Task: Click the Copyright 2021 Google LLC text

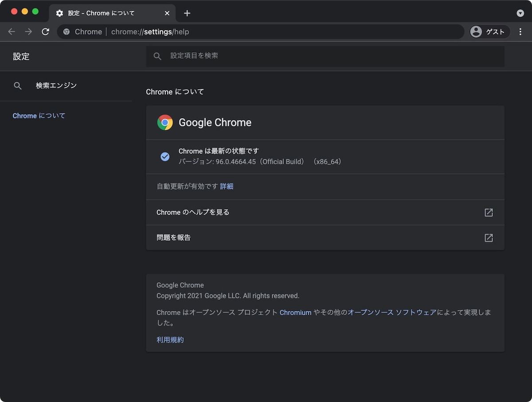Action: click(x=228, y=296)
